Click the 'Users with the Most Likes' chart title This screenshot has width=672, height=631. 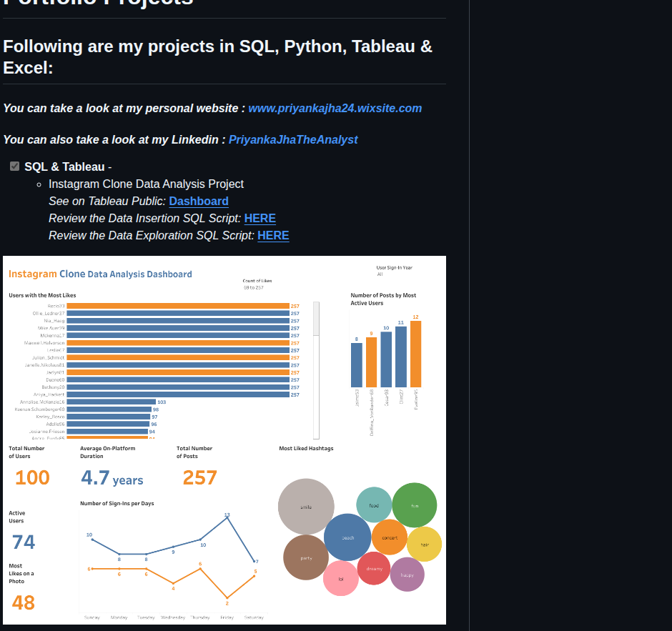pos(42,296)
